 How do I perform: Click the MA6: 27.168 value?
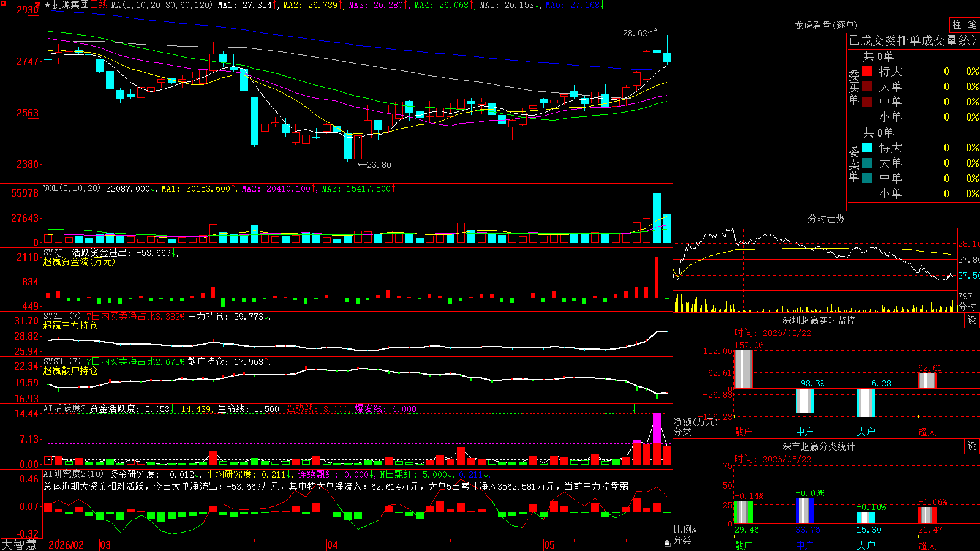pyautogui.click(x=573, y=5)
